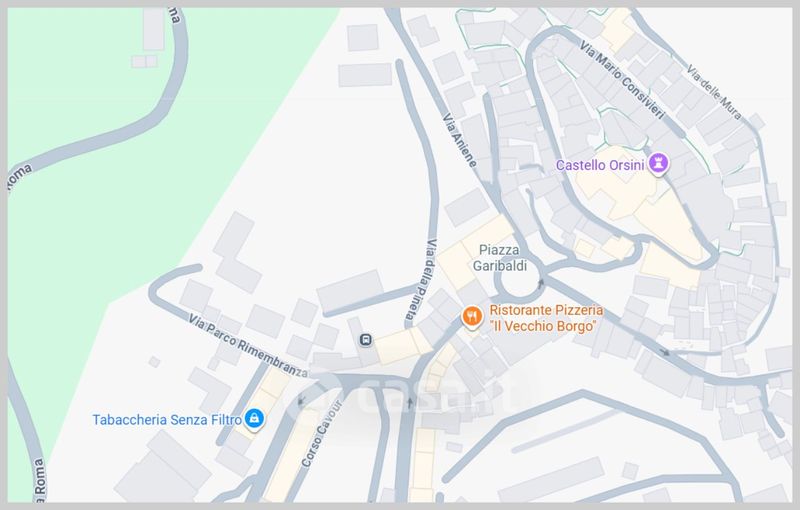Click the one-way arrow on the southeast road
This screenshot has height=510, width=800.
664,352
